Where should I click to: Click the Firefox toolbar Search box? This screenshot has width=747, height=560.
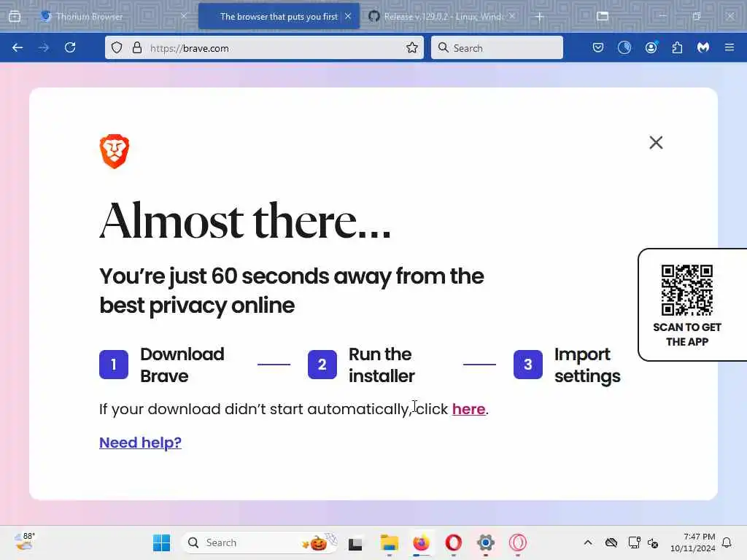[x=497, y=47]
